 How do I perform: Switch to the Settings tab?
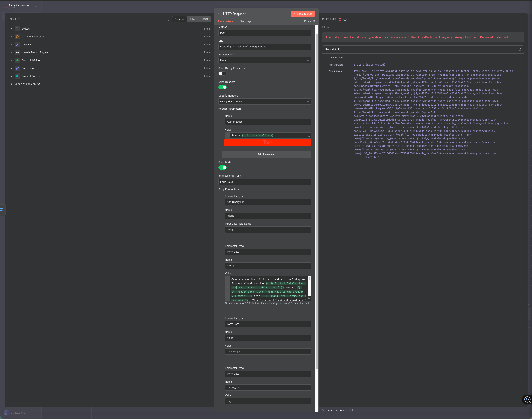pyautogui.click(x=246, y=22)
